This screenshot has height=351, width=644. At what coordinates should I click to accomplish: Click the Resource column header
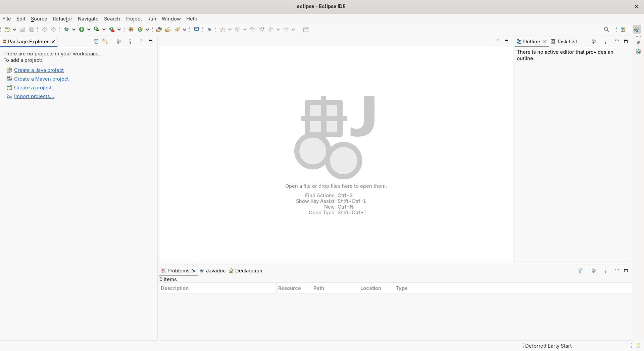click(x=294, y=288)
